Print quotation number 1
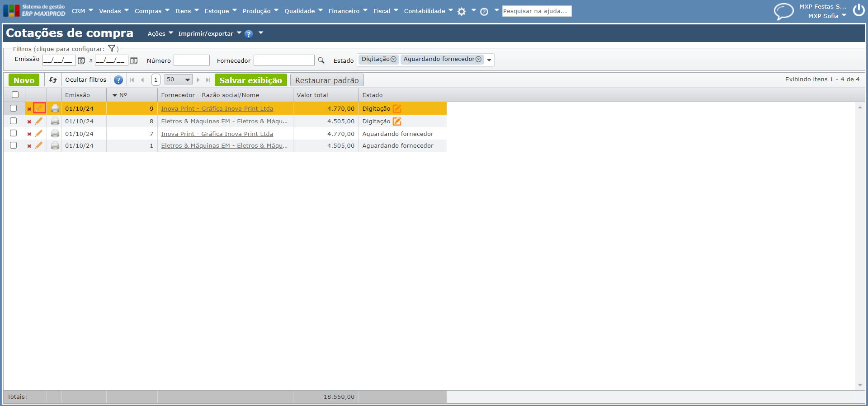The width and height of the screenshot is (868, 406). 55,145
